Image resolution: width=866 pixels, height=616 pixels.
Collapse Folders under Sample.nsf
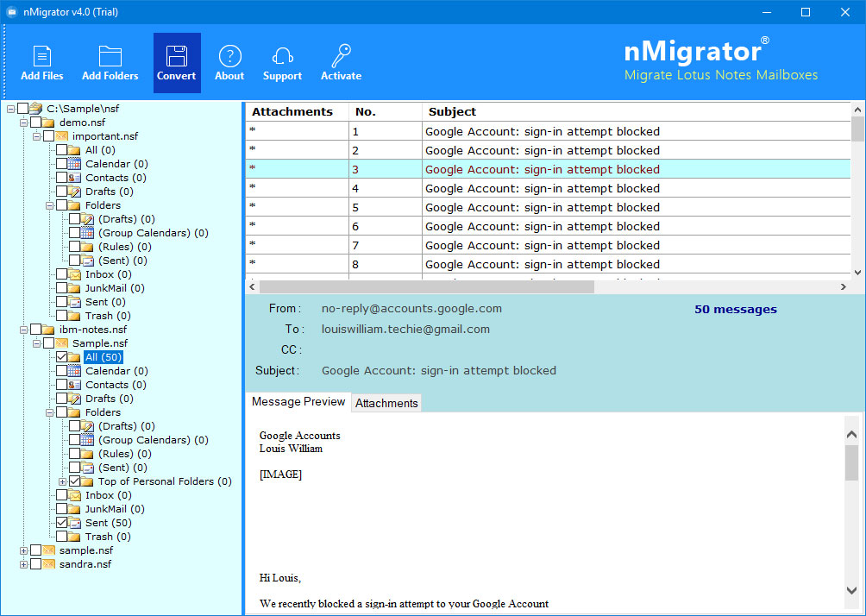pos(50,412)
